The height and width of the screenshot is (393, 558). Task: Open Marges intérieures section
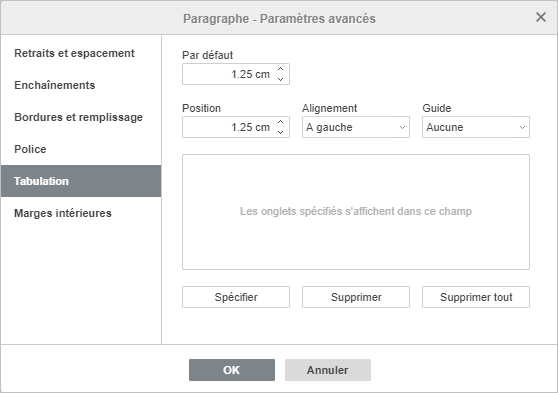81,213
